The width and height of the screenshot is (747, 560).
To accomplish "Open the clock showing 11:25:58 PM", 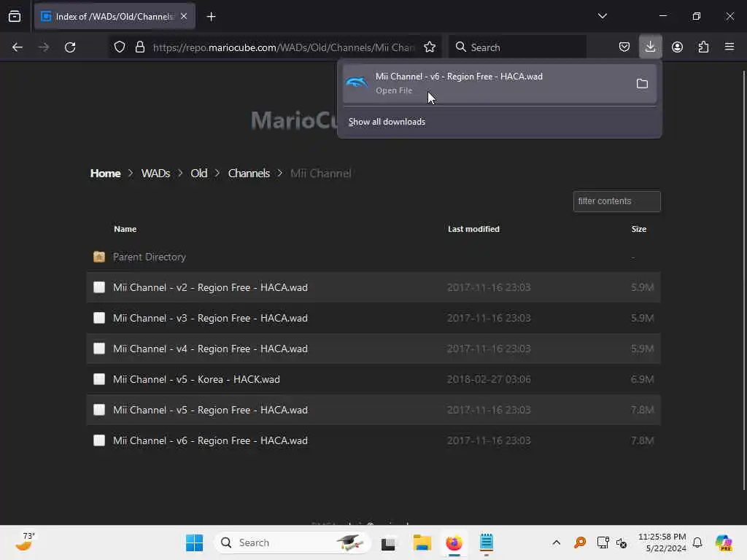I will 662,542.
